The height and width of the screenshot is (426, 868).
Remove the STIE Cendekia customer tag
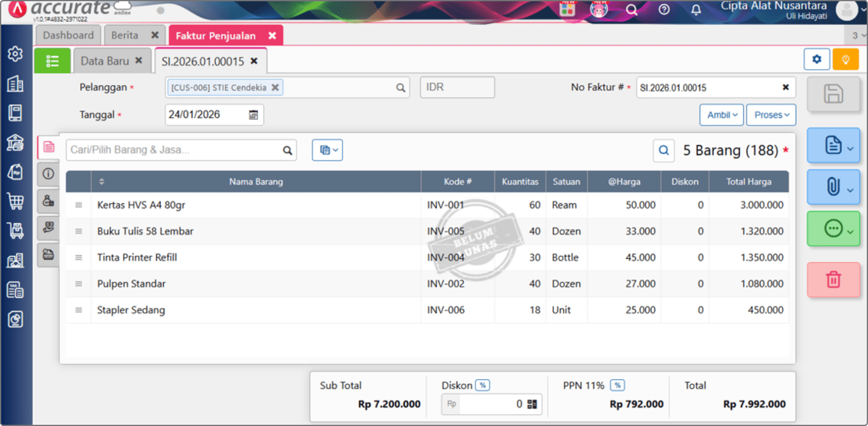point(275,88)
